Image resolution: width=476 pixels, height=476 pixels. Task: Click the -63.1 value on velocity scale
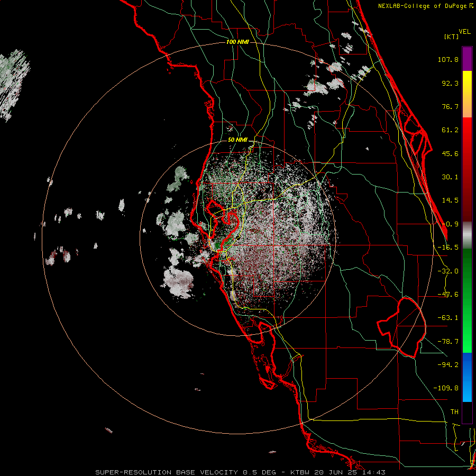[x=448, y=318]
